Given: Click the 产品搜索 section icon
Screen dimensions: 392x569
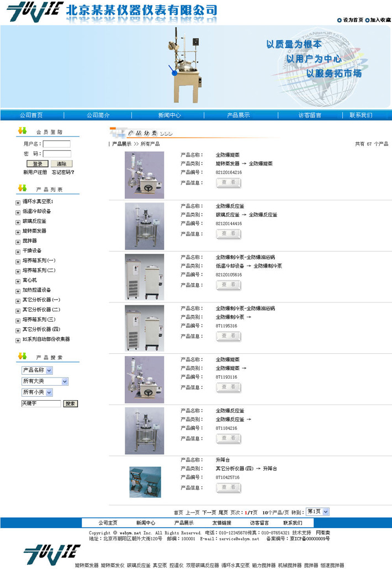Looking at the screenshot, I should click(x=23, y=356).
